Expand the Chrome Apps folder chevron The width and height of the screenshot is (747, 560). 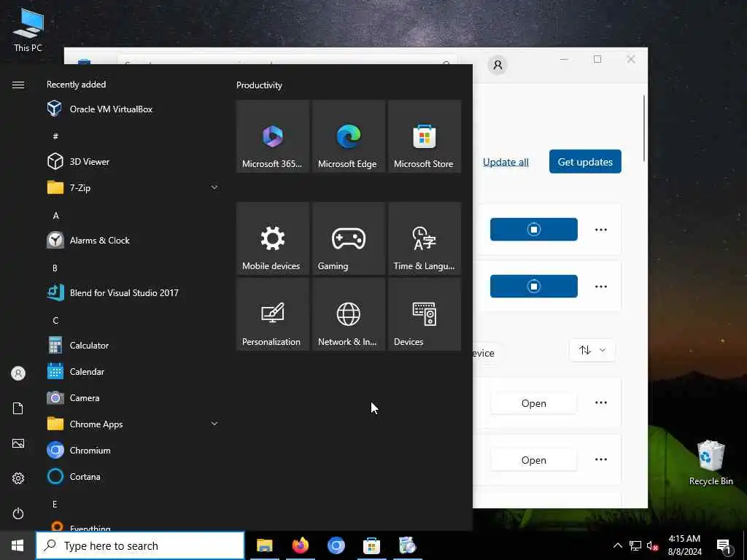(x=214, y=424)
